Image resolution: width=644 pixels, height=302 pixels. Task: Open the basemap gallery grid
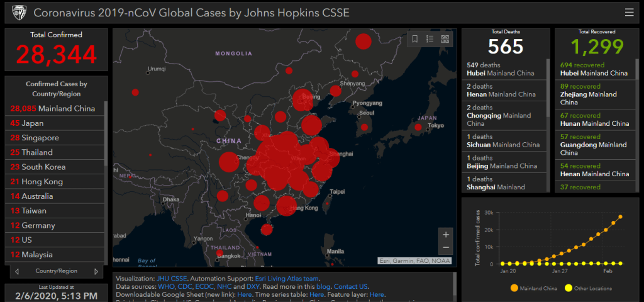click(x=445, y=39)
